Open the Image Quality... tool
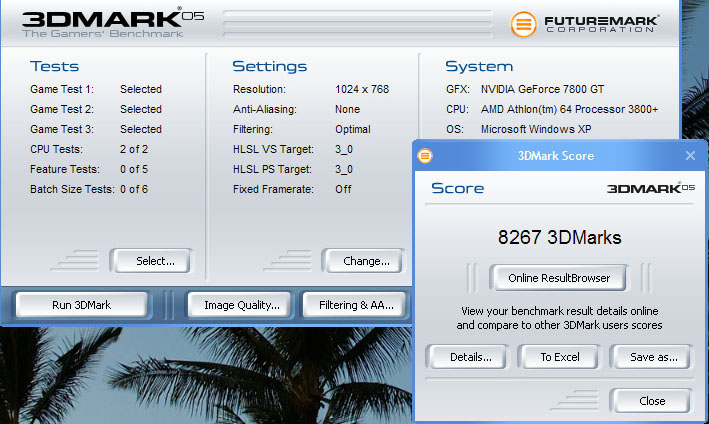The width and height of the screenshot is (709, 424). (241, 305)
